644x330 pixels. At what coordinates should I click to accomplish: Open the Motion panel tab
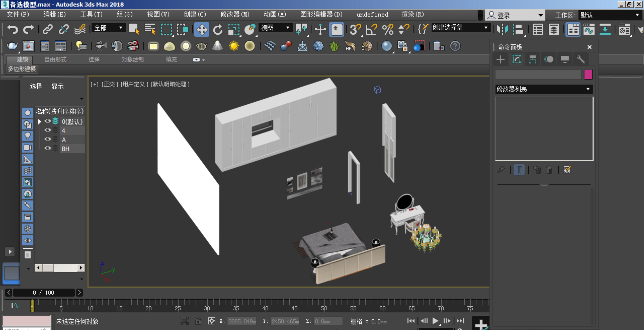click(549, 60)
